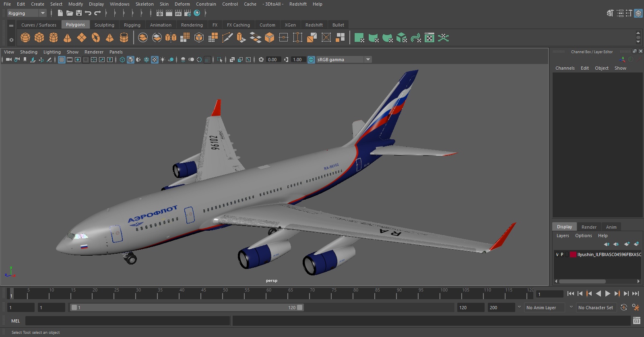Click the layer color swatch for Ilyushin layer
644x337 pixels.
pos(573,254)
